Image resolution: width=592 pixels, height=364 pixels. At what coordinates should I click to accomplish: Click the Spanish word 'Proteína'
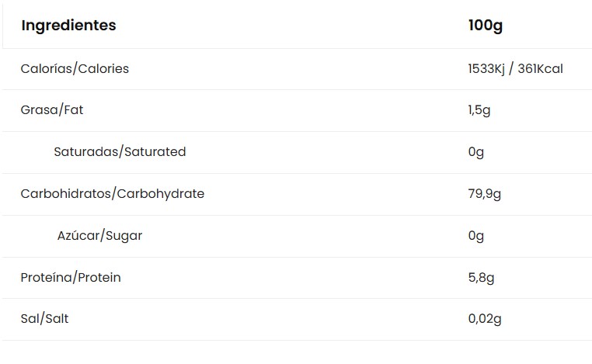[x=45, y=278]
